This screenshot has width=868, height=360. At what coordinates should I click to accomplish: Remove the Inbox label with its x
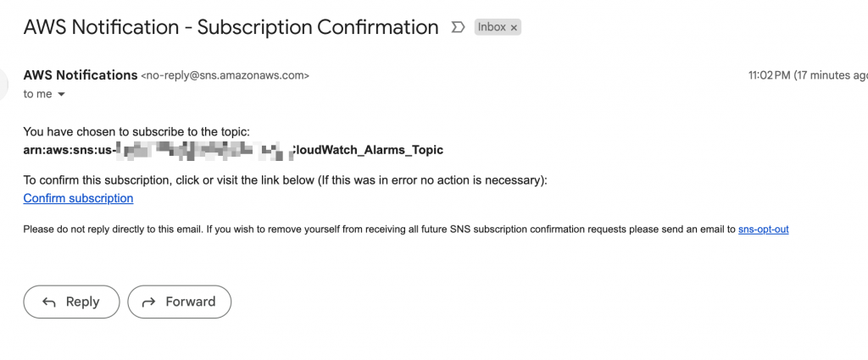[x=515, y=27]
